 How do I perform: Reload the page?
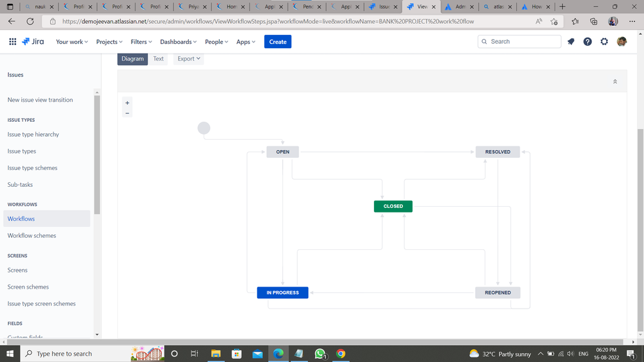click(x=30, y=21)
